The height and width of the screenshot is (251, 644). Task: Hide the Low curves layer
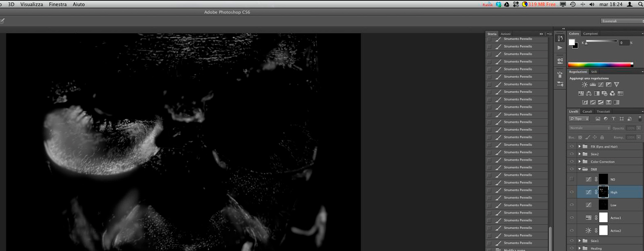coord(571,205)
